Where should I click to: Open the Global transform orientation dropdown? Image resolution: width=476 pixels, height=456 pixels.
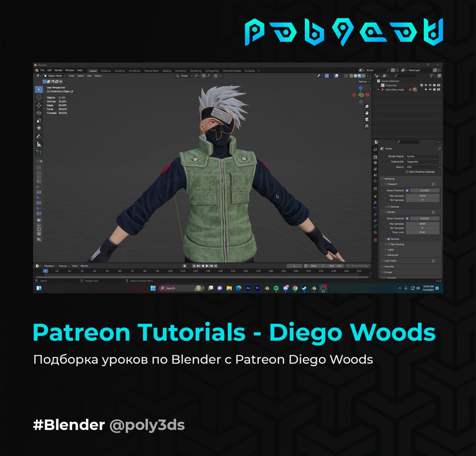tap(184, 76)
